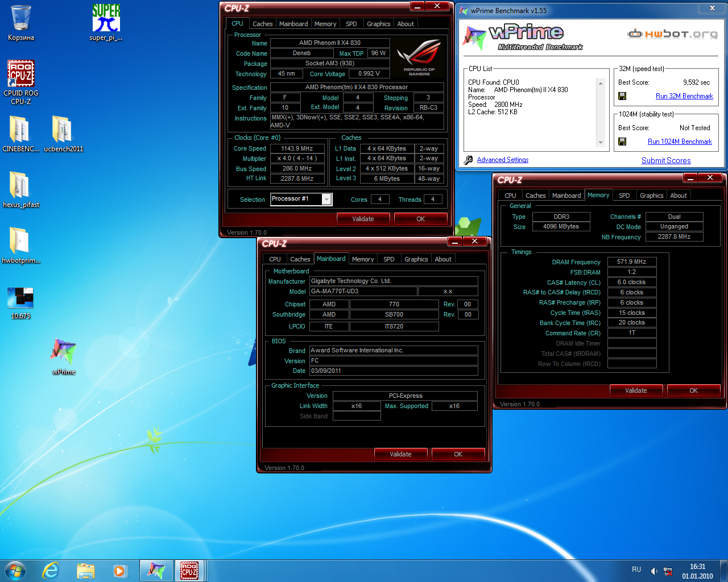This screenshot has width=728, height=582.
Task: Click OK in the CPU tab window
Action: click(420, 219)
